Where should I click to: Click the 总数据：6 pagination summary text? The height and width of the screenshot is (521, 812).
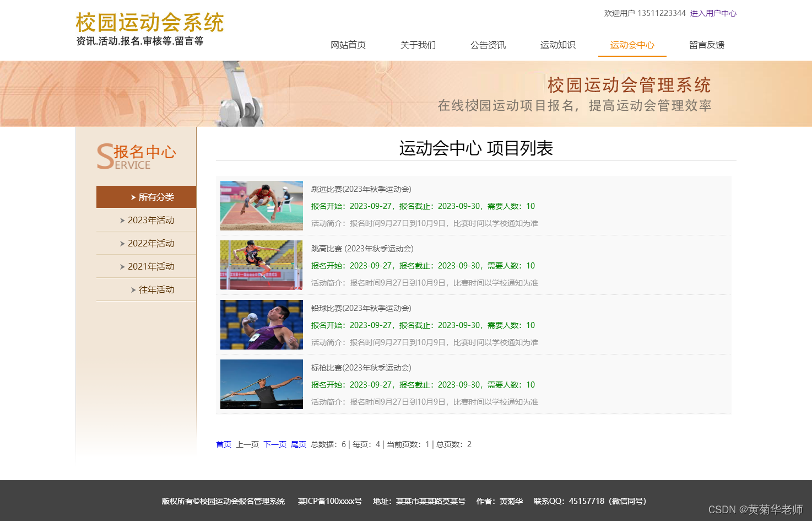328,444
